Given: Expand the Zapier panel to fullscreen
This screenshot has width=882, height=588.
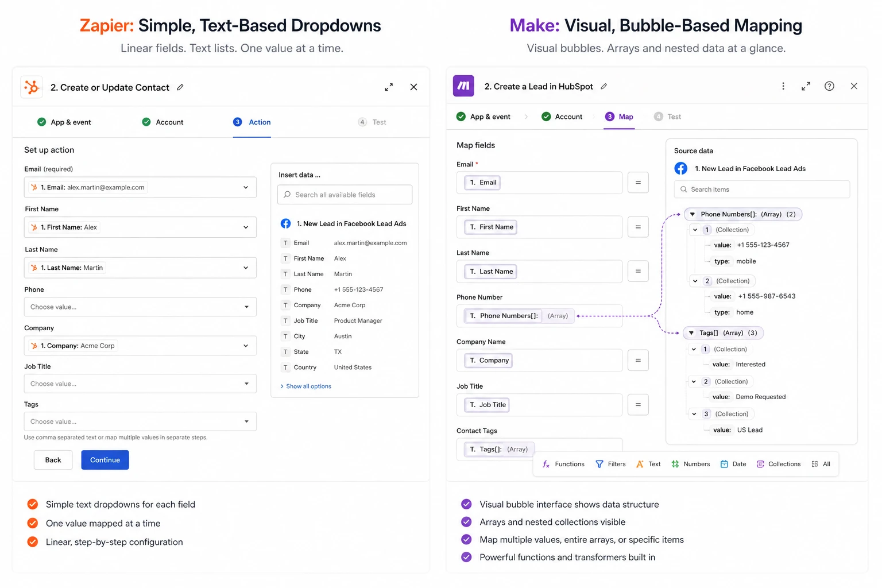Looking at the screenshot, I should pos(389,87).
